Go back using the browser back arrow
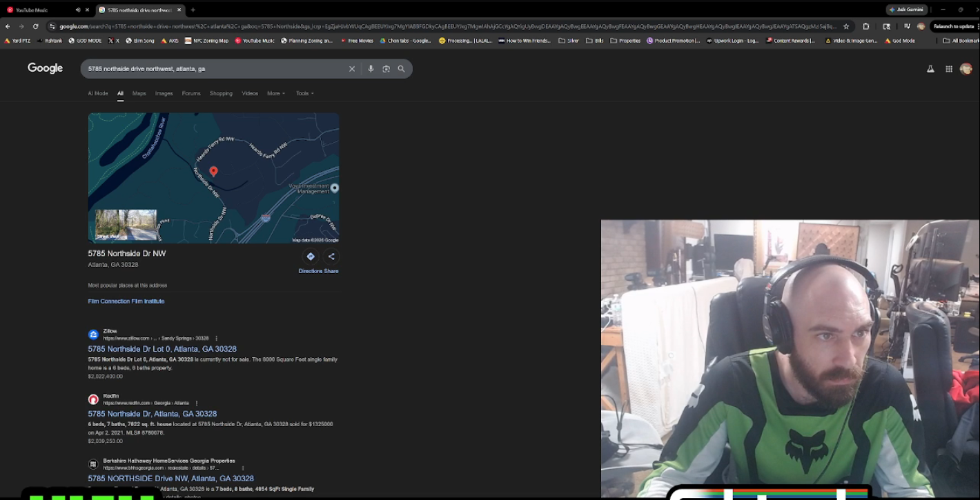The image size is (980, 500). [x=8, y=26]
